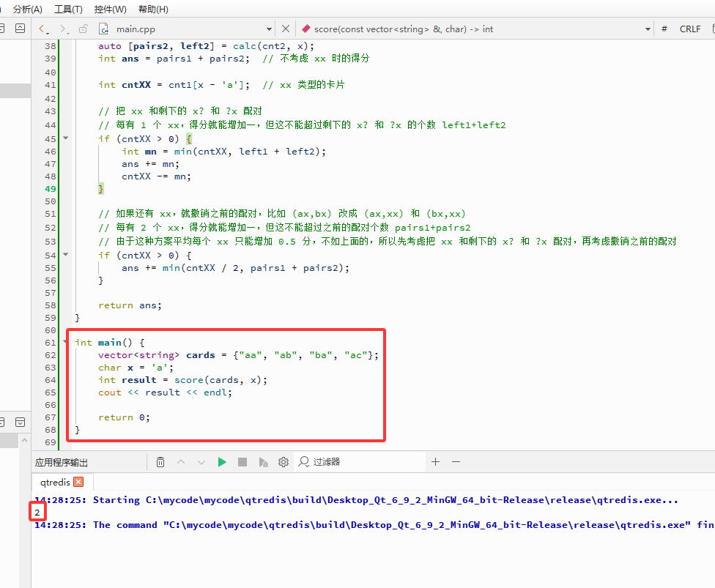Attach debugger to the running application
The width and height of the screenshot is (715, 588).
(x=263, y=462)
